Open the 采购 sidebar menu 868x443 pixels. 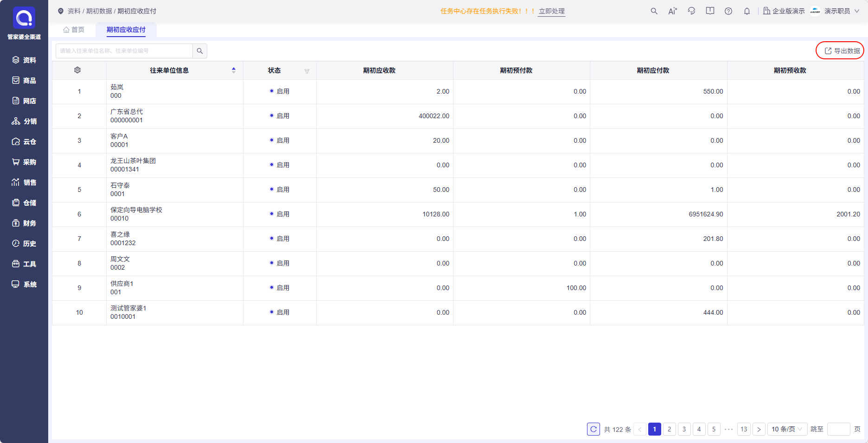point(24,162)
